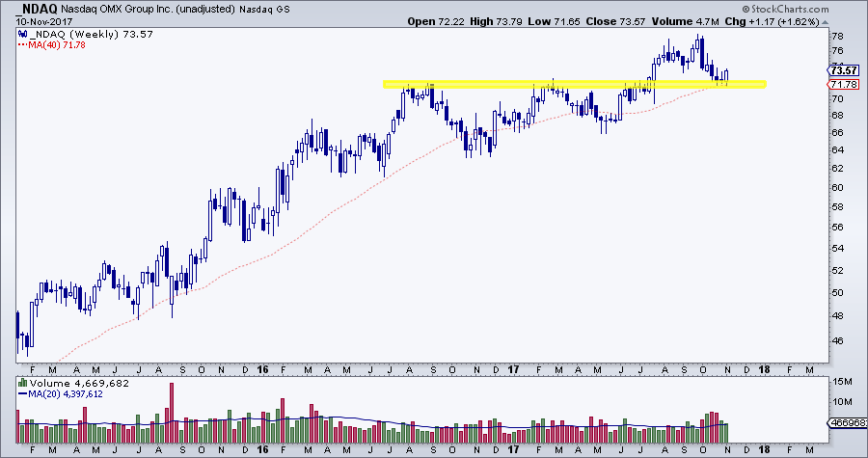Click the 18 year marker under volume panel

pyautogui.click(x=764, y=449)
